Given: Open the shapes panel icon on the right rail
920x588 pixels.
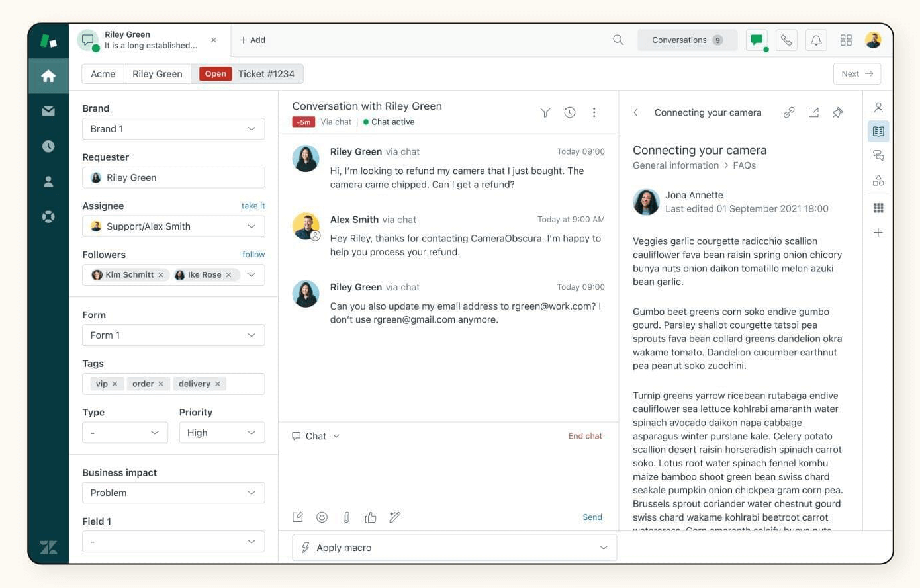Looking at the screenshot, I should (878, 180).
